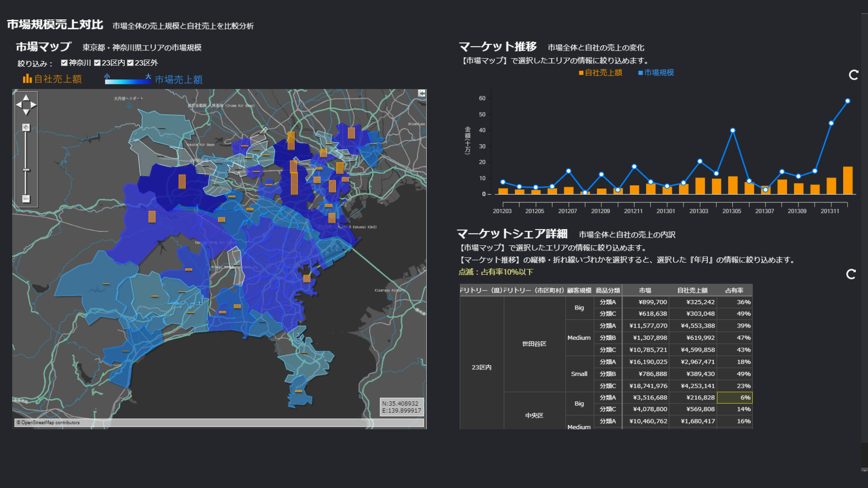Click the map zoom slider handle
Viewport: 868px width, 488px height.
click(x=26, y=170)
